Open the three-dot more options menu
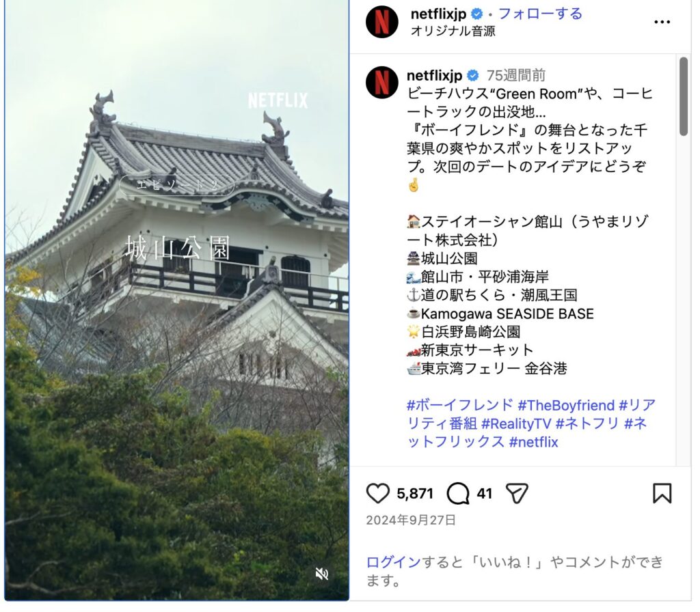This screenshot has height=612, width=700. coord(662,22)
